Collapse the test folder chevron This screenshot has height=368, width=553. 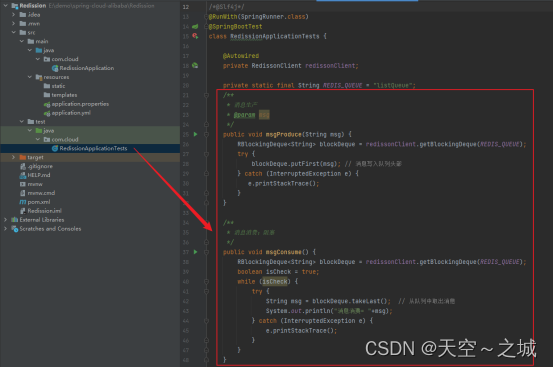tap(22, 122)
